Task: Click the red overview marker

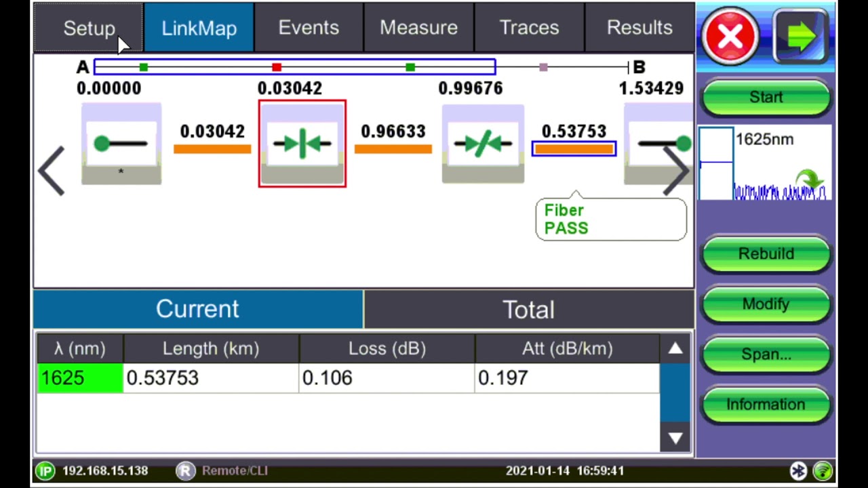Action: pos(276,67)
